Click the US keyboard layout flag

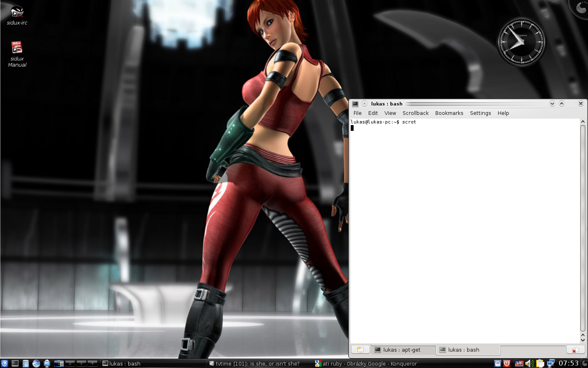coord(519,363)
